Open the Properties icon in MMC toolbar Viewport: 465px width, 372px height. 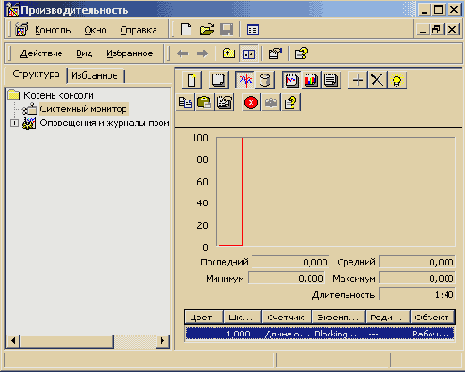pyautogui.click(x=275, y=53)
